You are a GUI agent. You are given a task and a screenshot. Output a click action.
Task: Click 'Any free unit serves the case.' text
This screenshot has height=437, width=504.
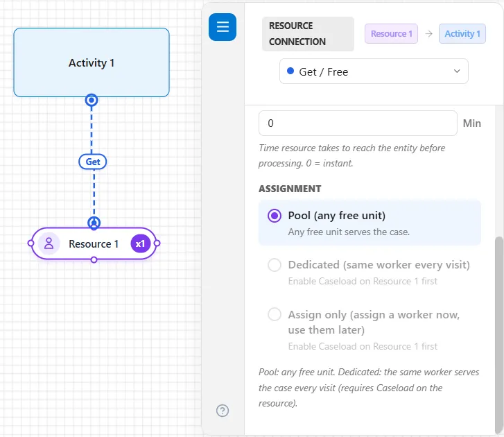(349, 232)
